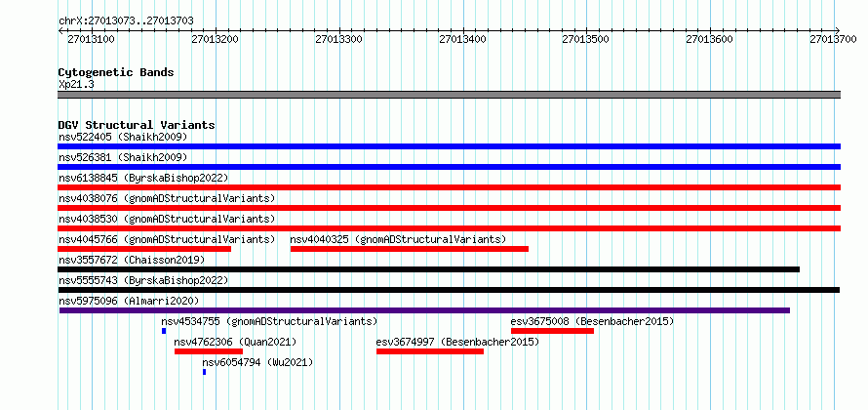868x410 pixels.
Task: Click the chrX:27013073..27013703 region label
Action: point(126,21)
